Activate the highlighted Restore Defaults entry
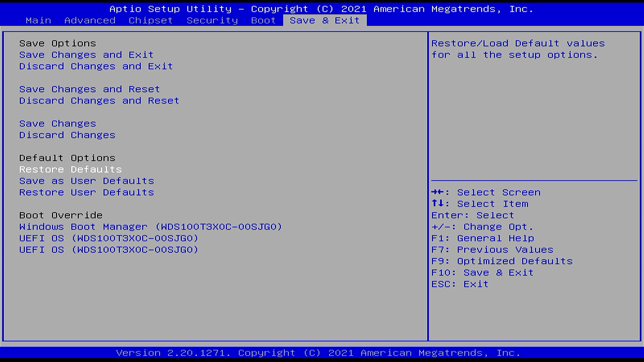Screen dimensions: 644x362 70,170
